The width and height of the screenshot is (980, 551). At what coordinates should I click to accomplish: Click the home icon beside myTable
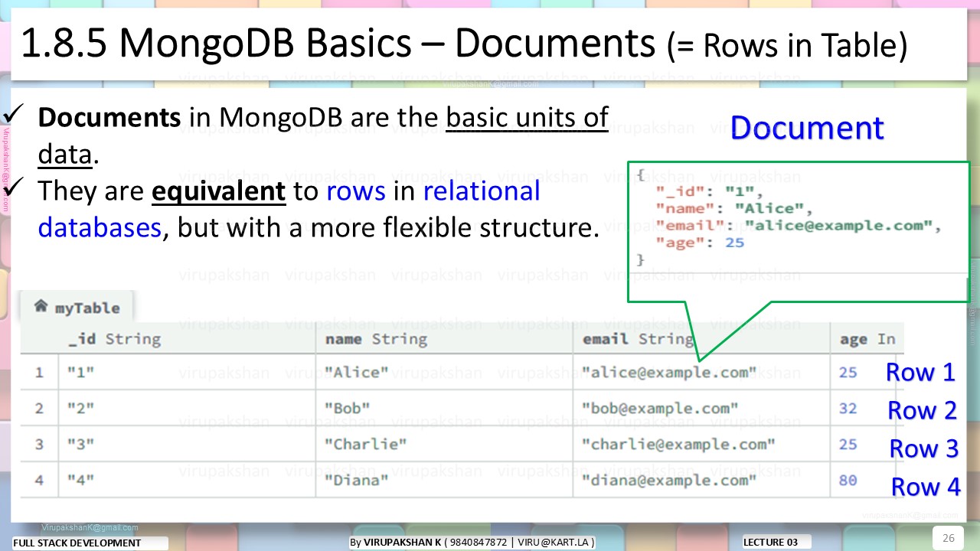pyautogui.click(x=41, y=306)
